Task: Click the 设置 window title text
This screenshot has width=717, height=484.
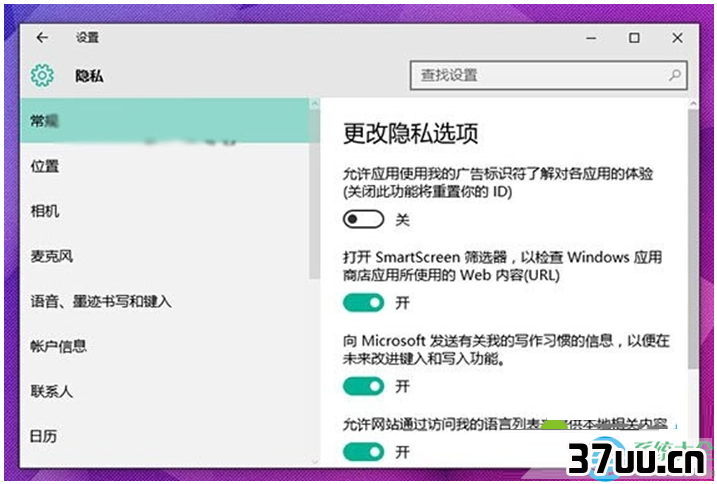Action: pyautogui.click(x=87, y=38)
